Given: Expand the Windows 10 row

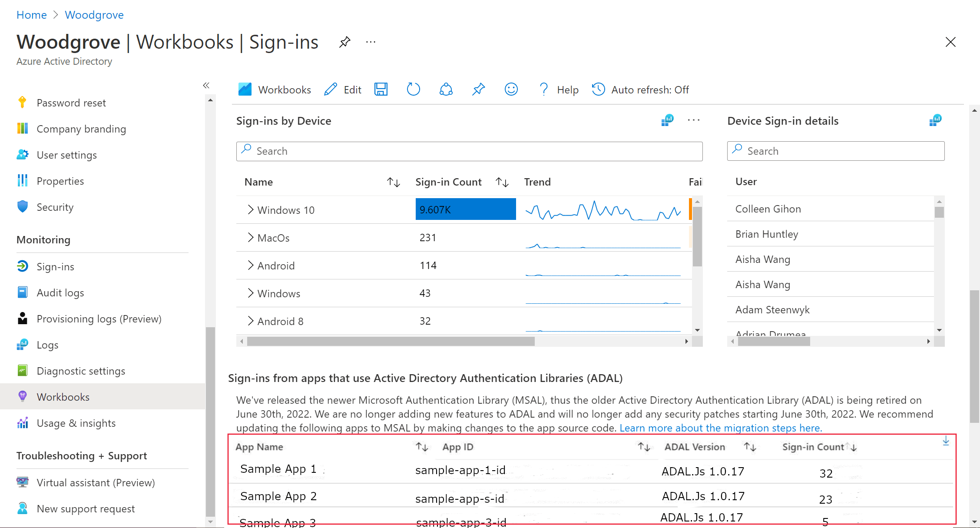Looking at the screenshot, I should [251, 209].
